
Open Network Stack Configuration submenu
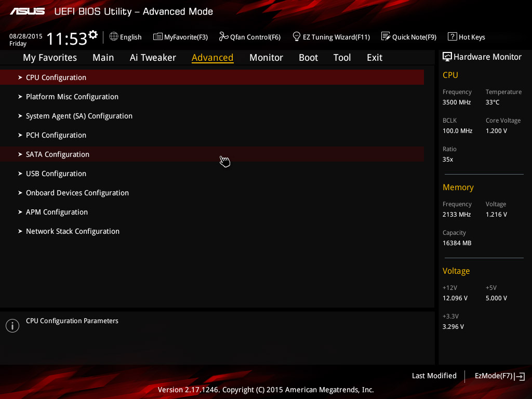tap(212, 231)
